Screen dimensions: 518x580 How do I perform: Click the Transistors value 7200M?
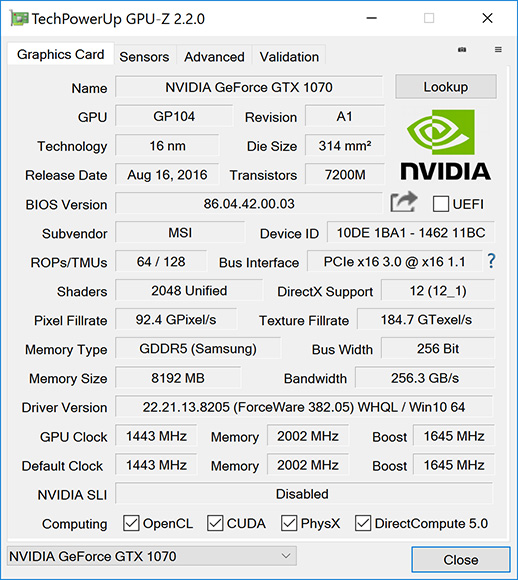tap(344, 175)
